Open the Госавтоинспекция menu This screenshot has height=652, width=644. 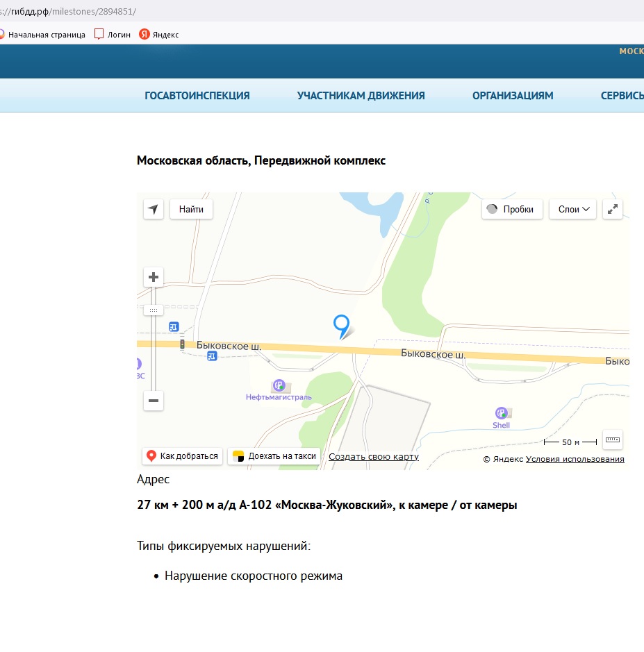(x=197, y=96)
